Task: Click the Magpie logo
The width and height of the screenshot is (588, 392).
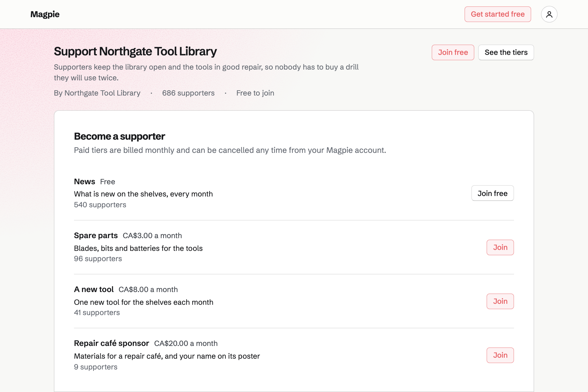Action: click(45, 14)
